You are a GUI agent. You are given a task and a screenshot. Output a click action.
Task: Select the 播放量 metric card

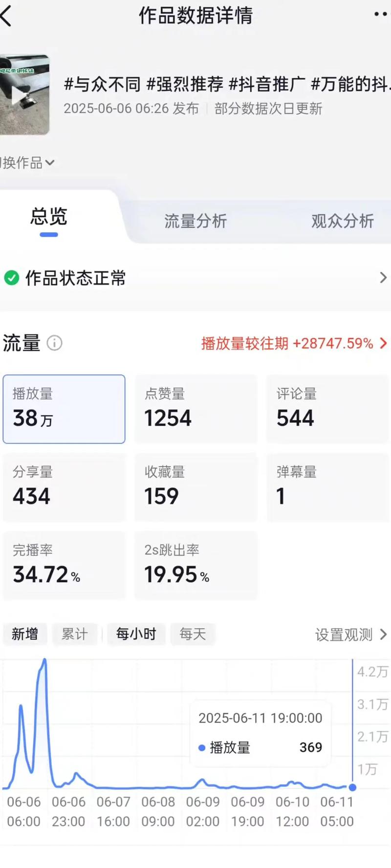click(64, 408)
